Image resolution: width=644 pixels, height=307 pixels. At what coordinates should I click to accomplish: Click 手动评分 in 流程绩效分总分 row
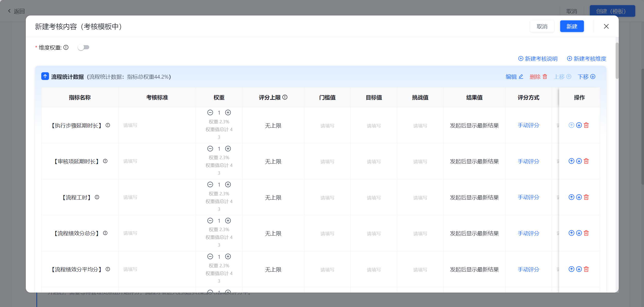coord(528,233)
